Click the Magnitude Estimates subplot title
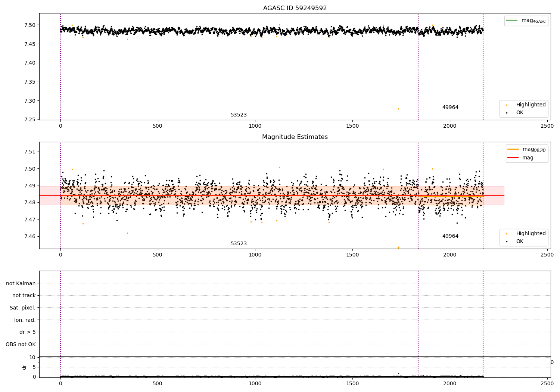560x392 pixels. (295, 137)
